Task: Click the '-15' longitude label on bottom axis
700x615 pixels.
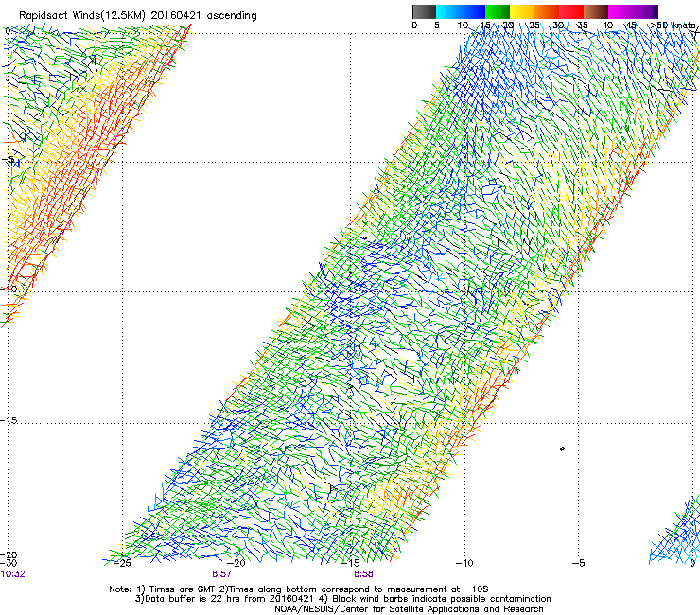Action: (350, 563)
